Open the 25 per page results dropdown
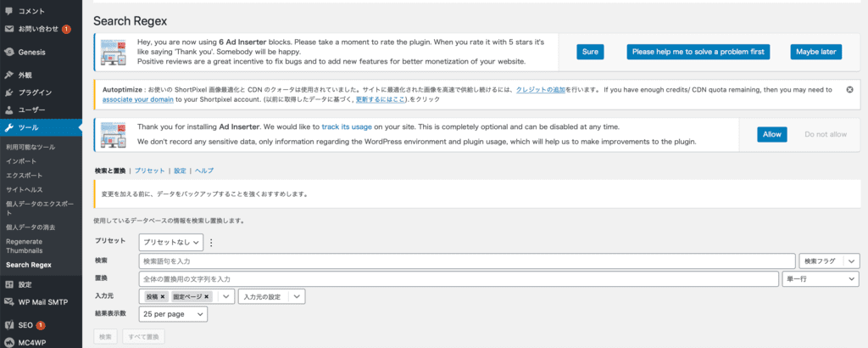Image resolution: width=868 pixels, height=348 pixels. tap(173, 314)
